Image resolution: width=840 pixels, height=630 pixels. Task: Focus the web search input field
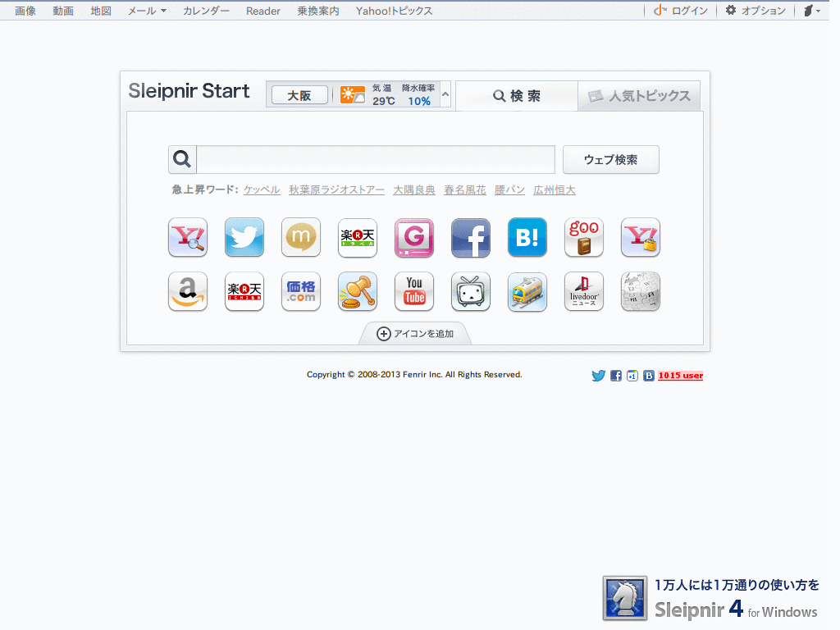tap(376, 159)
